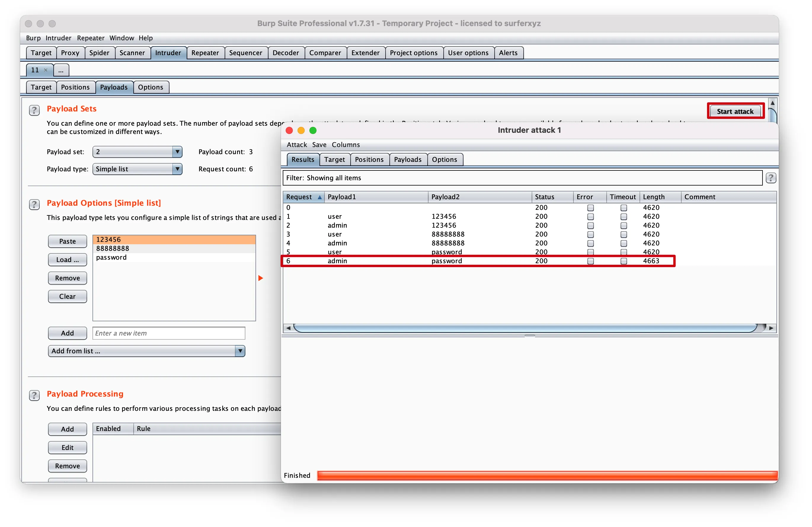Select 88888888 in the payload options list

click(174, 248)
